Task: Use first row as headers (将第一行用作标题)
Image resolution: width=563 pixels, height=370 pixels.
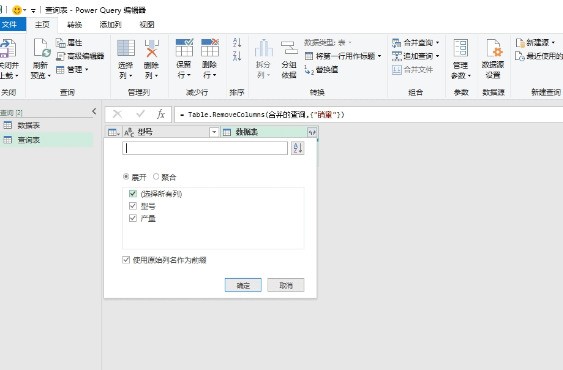Action: [x=343, y=56]
